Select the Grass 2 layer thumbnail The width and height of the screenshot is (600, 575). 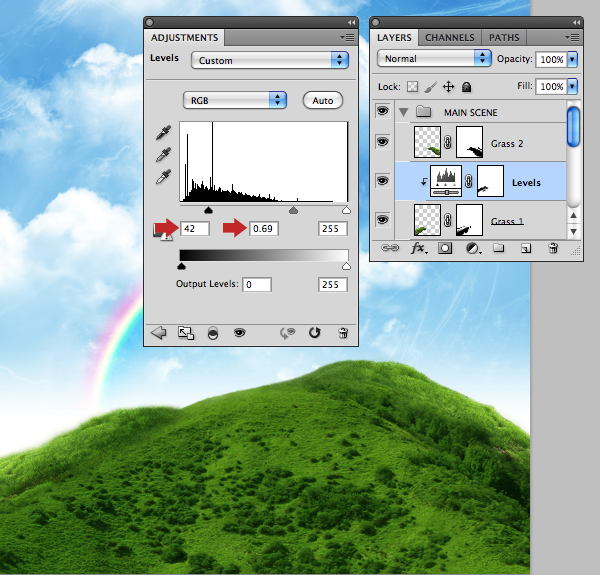pyautogui.click(x=427, y=142)
